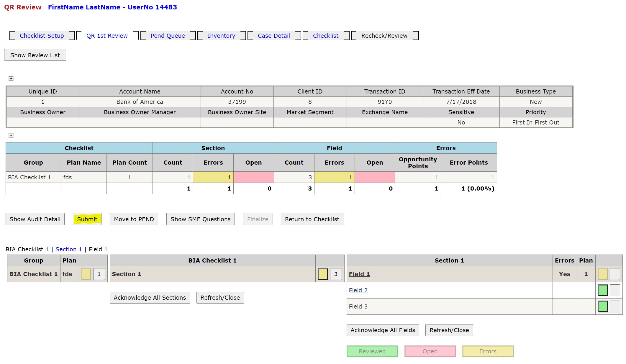This screenshot has width=626, height=364.
Task: Click Show Audit Detail button
Action: coord(35,219)
